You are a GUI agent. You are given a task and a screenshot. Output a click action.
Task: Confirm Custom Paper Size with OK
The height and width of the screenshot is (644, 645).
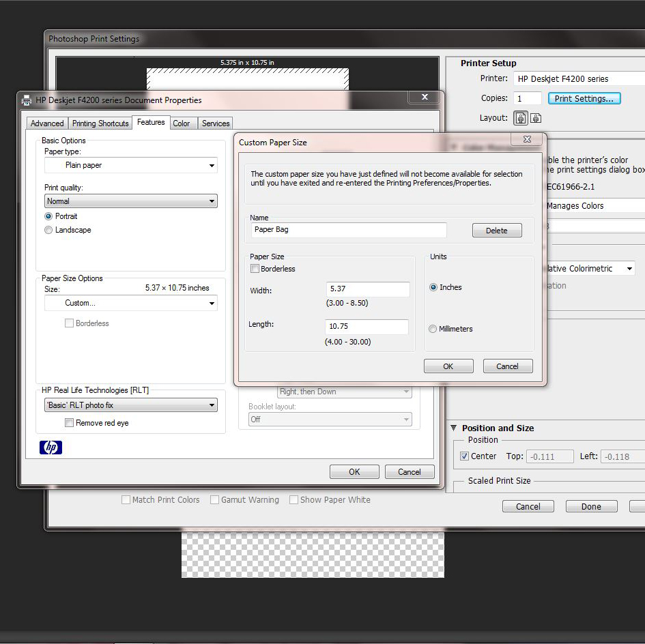tap(448, 366)
